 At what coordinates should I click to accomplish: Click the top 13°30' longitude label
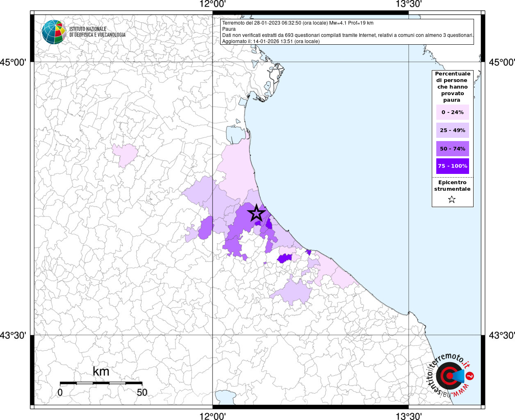pos(408,4)
